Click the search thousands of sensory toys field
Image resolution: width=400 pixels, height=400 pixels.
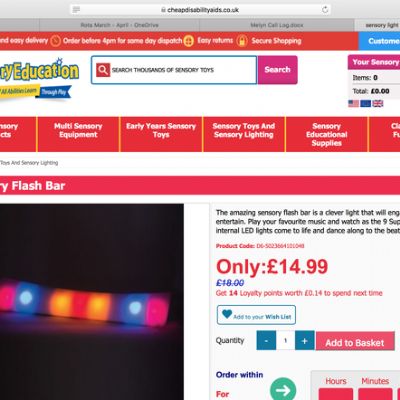coord(174,70)
